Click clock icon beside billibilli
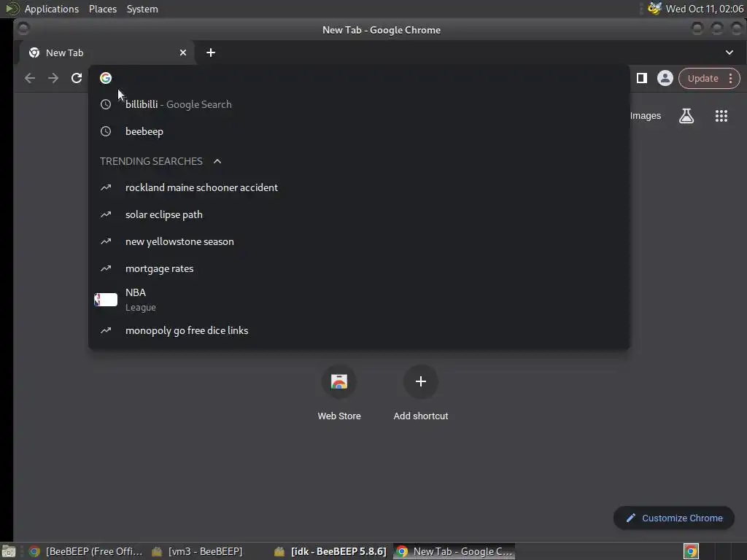747x560 pixels. click(106, 104)
